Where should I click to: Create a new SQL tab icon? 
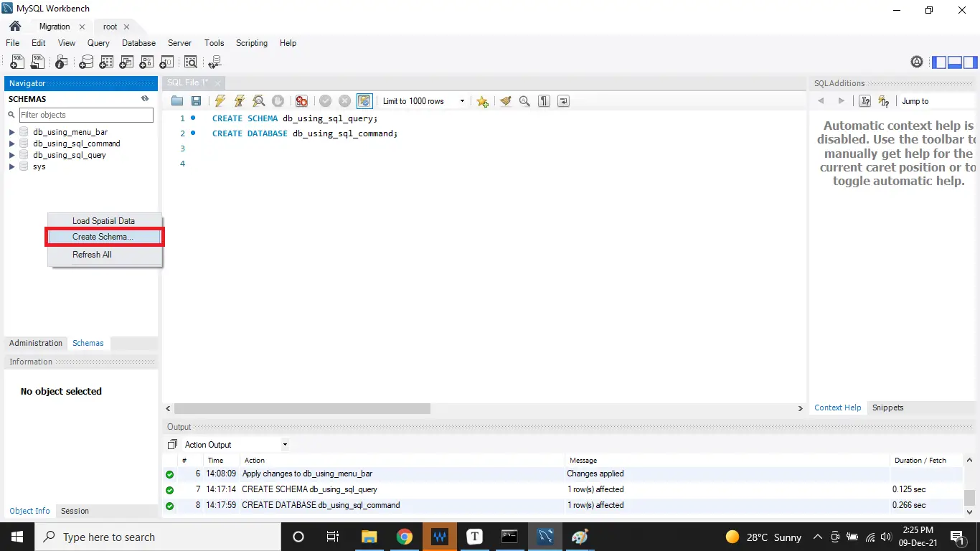pos(17,62)
